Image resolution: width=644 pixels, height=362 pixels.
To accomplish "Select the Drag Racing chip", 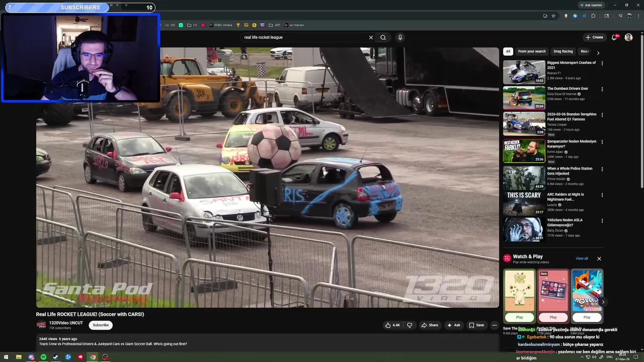I will point(563,51).
